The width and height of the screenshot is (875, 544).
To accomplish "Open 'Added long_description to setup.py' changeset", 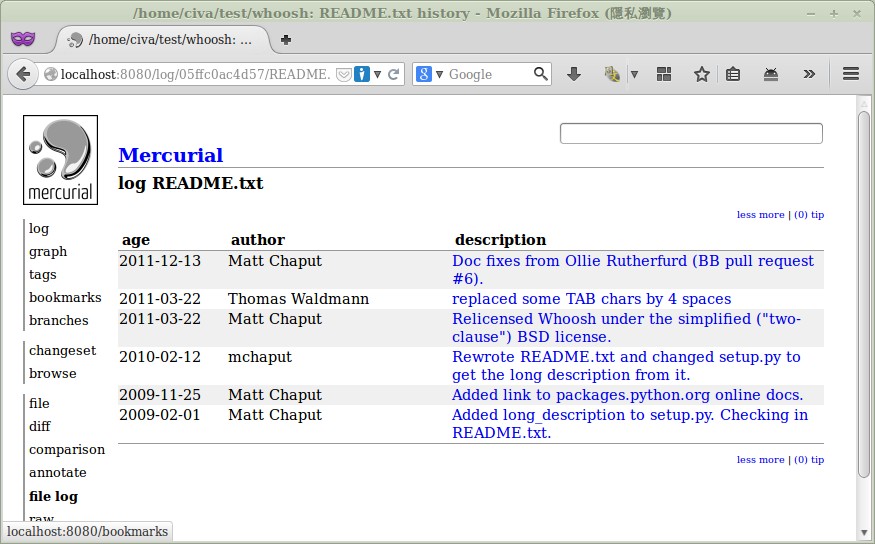I will click(x=630, y=423).
